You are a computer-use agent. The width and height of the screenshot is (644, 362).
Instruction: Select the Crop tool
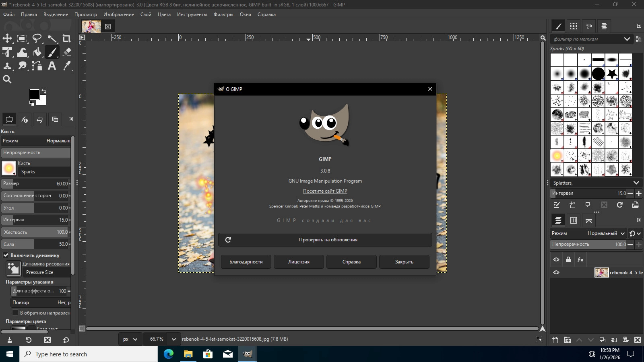[x=66, y=39]
